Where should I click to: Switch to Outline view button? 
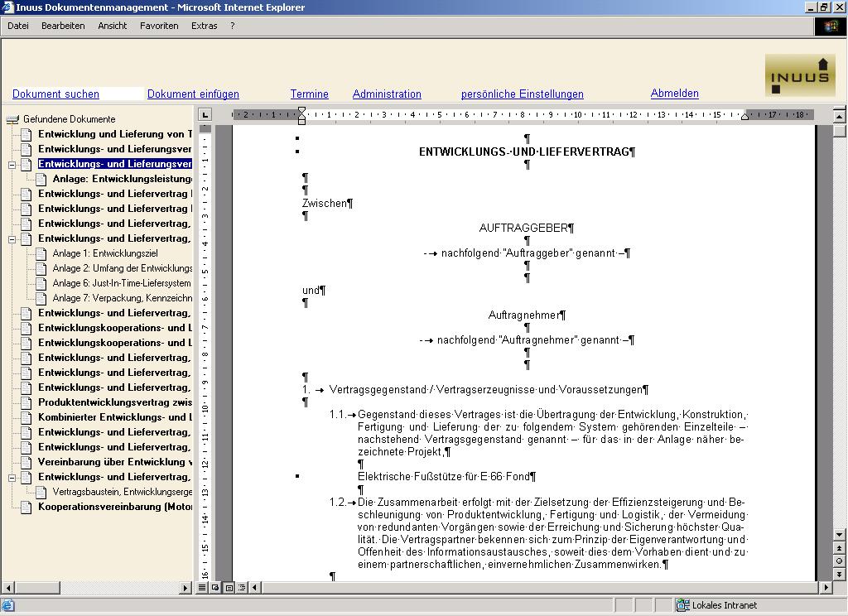point(242,587)
